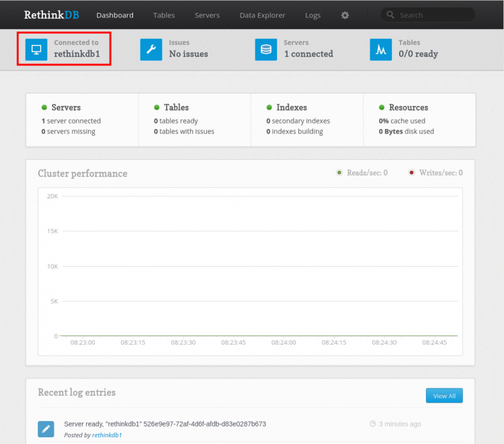Click the clock icon beside 3 minutes ago

tap(373, 424)
